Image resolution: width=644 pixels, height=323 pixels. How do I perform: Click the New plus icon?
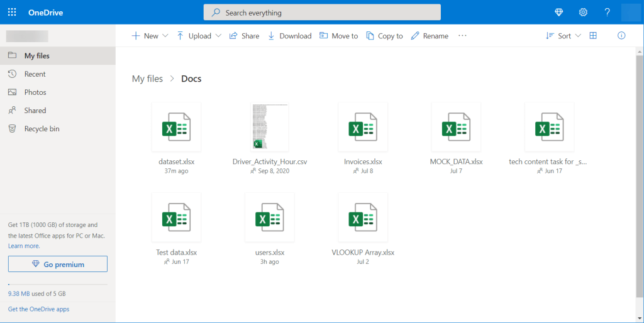pos(136,36)
